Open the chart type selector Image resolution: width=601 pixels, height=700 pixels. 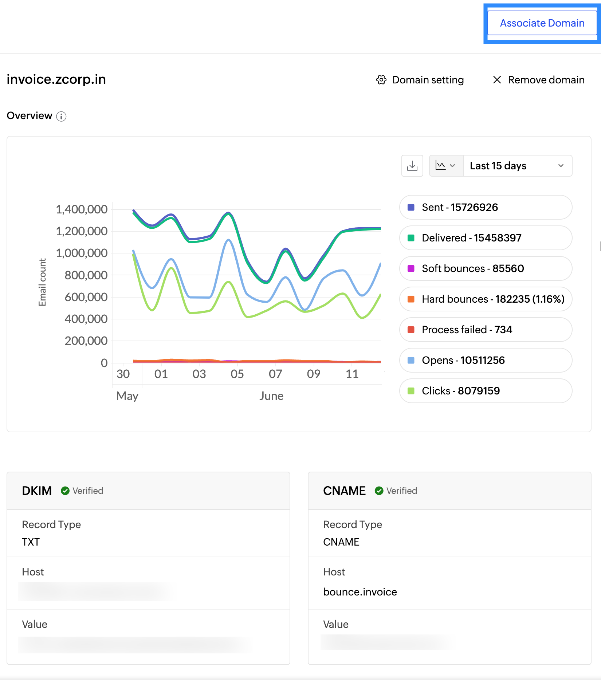pyautogui.click(x=446, y=166)
